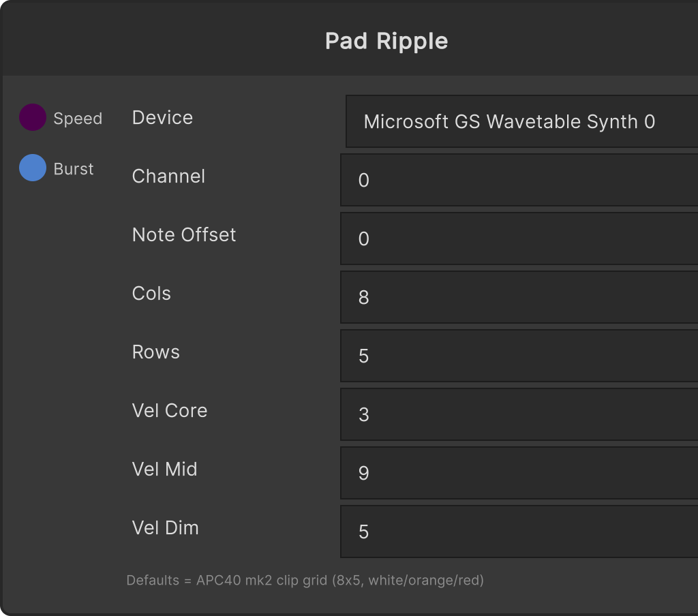
Task: Edit the Vel Mid field showing 9
Action: [x=519, y=473]
